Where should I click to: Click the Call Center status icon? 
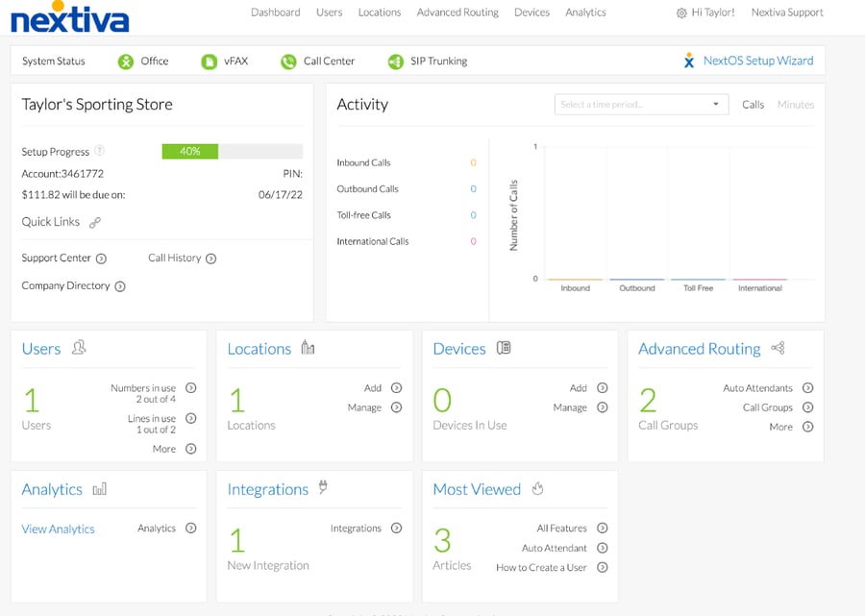point(288,62)
